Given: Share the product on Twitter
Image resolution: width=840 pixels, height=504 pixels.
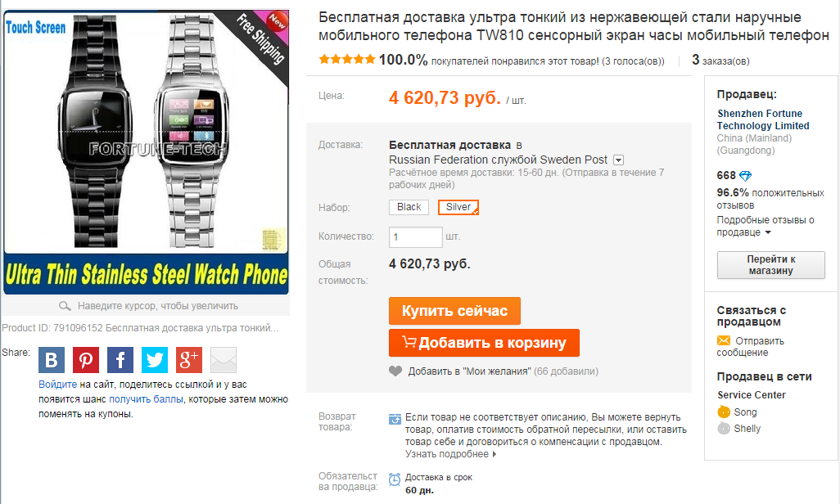Looking at the screenshot, I should 154,359.
